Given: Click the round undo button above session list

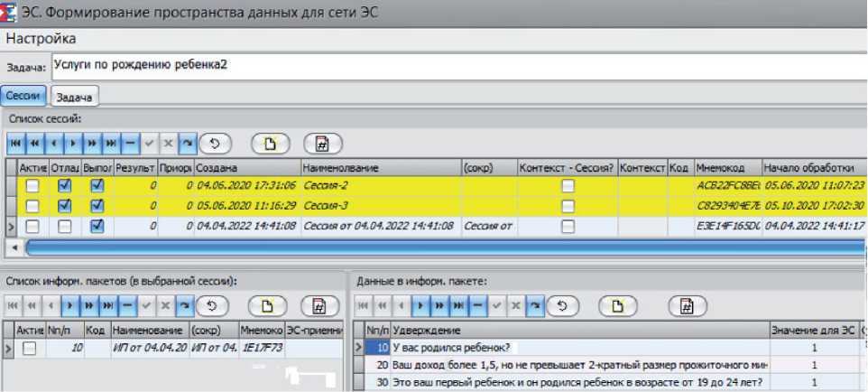Looking at the screenshot, I should (216, 144).
